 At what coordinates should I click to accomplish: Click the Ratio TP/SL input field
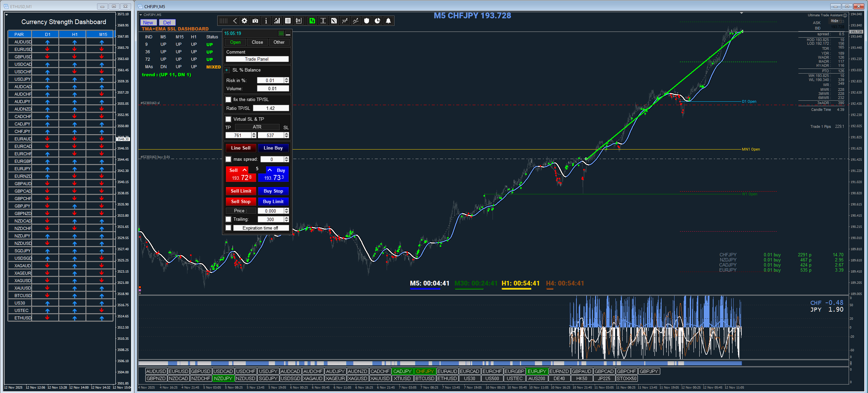coord(271,109)
